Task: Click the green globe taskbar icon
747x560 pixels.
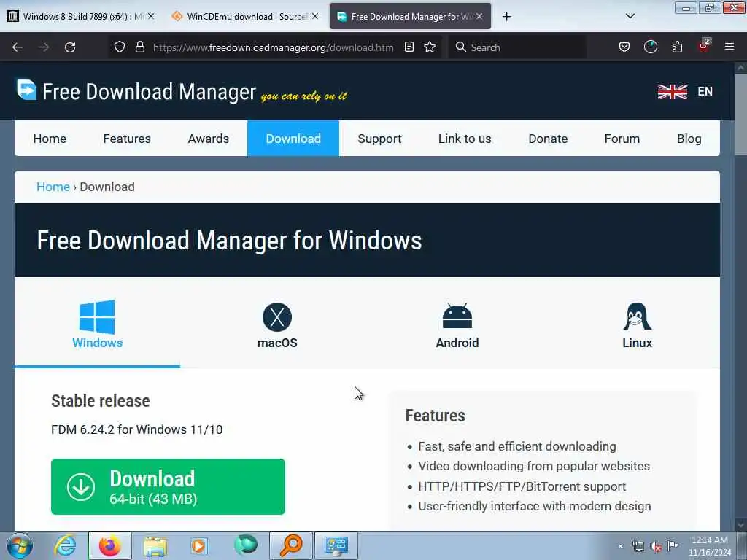Action: 246,545
